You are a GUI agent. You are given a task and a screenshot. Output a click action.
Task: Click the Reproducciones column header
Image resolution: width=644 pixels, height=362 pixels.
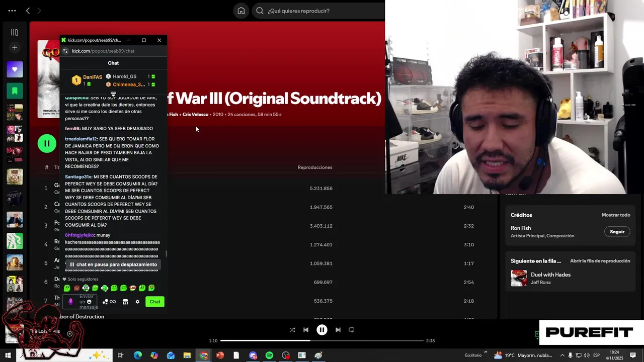(x=315, y=167)
